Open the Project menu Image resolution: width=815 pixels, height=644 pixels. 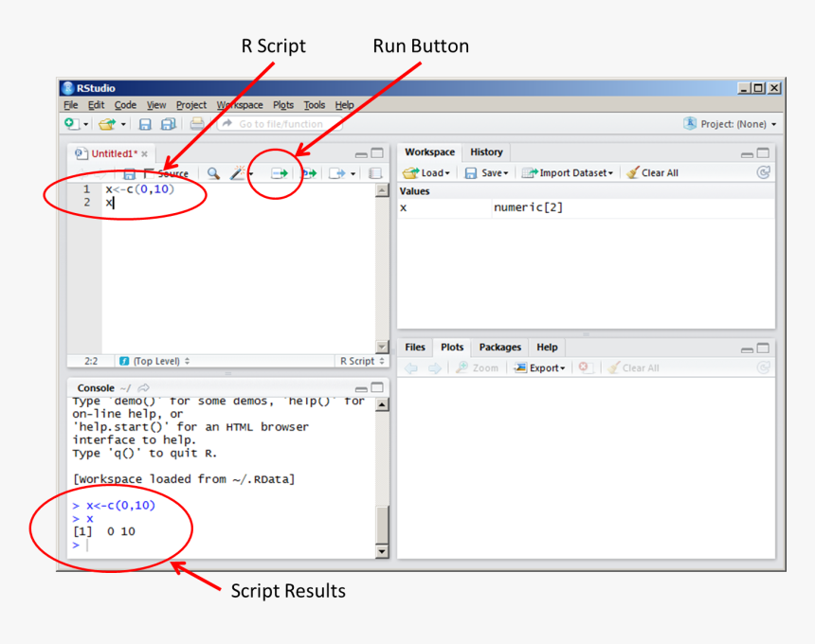click(x=191, y=105)
